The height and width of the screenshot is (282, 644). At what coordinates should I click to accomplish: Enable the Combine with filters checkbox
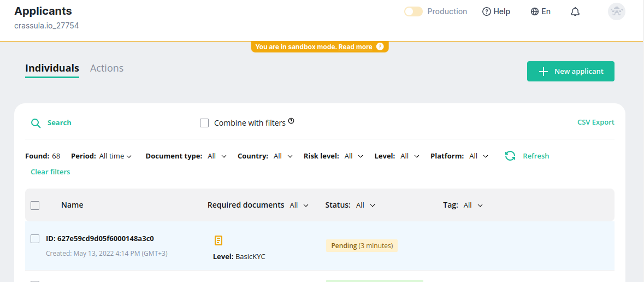tap(204, 123)
